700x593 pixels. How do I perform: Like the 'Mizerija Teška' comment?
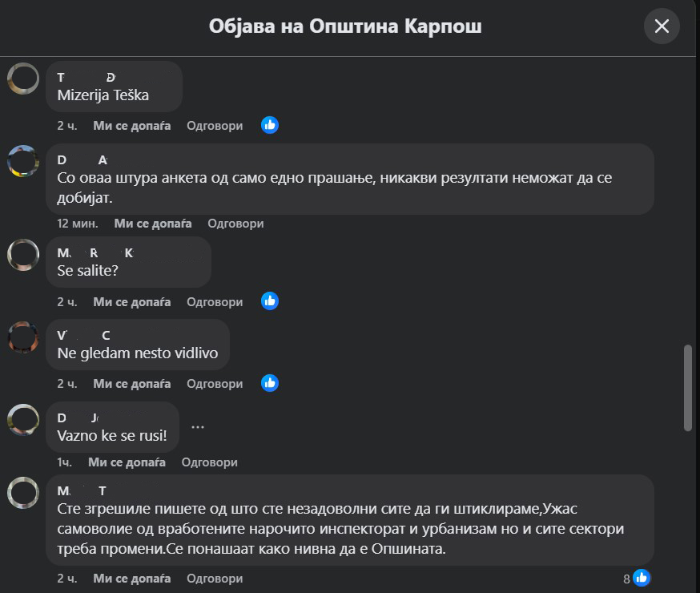pyautogui.click(x=131, y=126)
